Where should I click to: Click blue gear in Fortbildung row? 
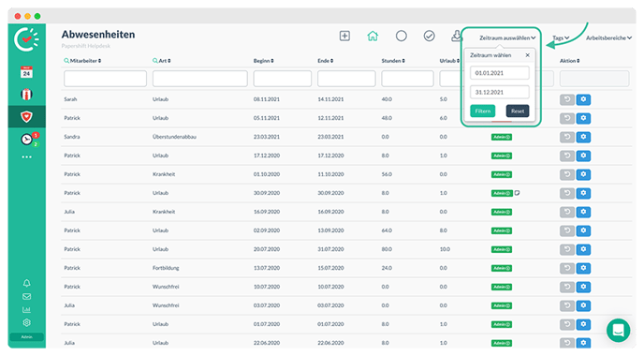coord(583,268)
